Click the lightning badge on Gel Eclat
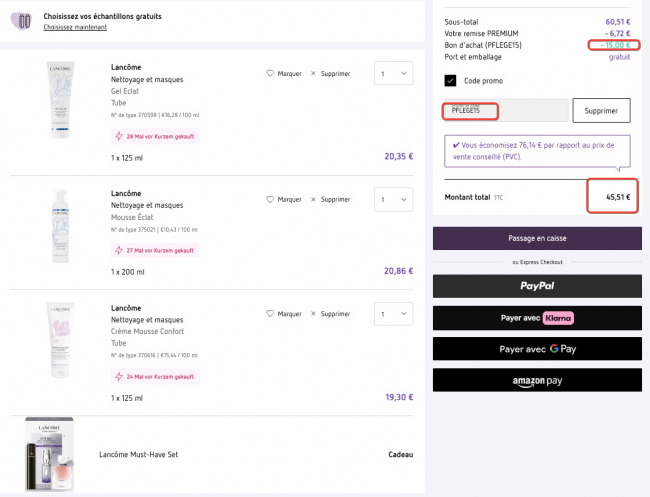 119,136
